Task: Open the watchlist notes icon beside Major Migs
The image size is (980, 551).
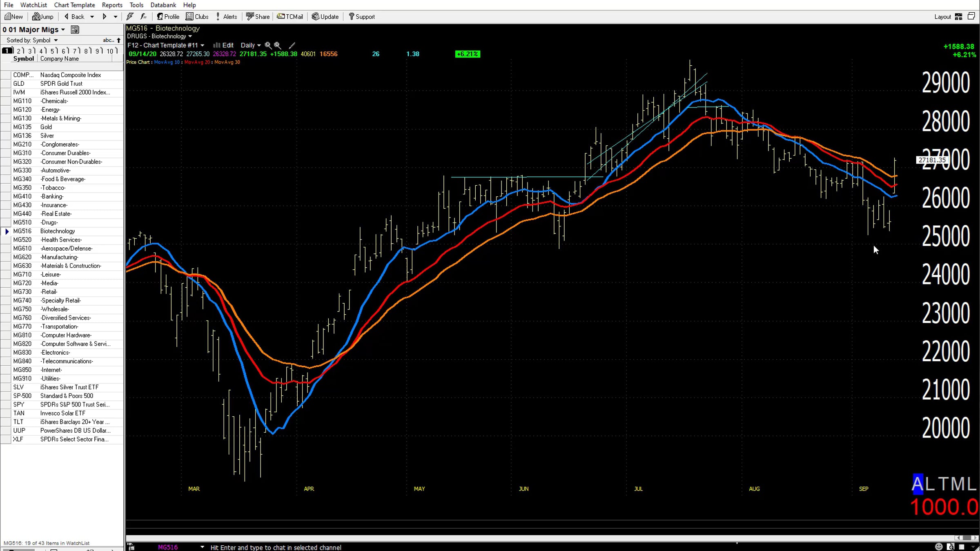Action: [x=75, y=29]
